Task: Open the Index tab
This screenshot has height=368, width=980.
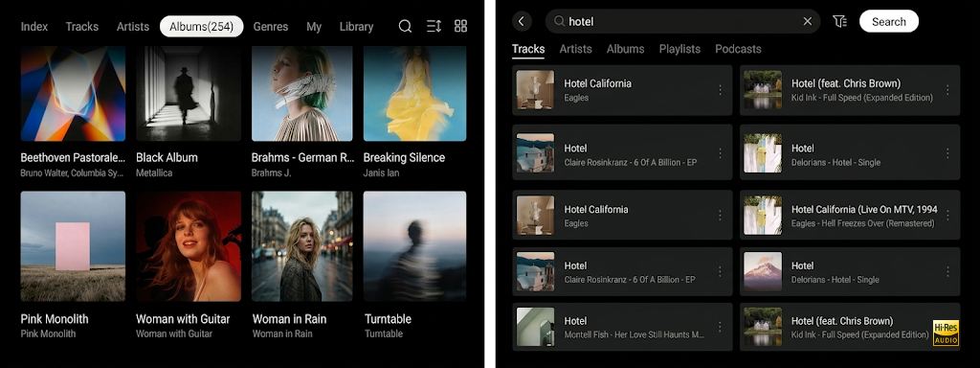Action: (x=34, y=26)
